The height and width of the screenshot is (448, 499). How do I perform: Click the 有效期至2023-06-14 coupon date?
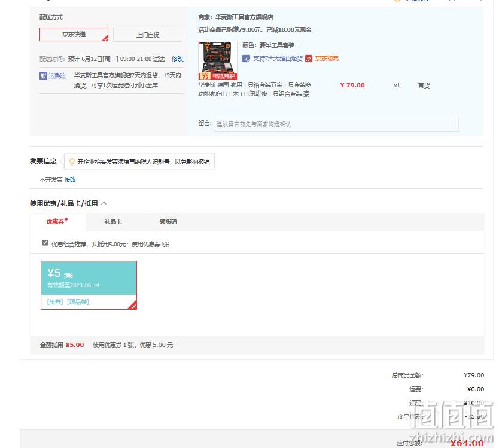pos(73,285)
